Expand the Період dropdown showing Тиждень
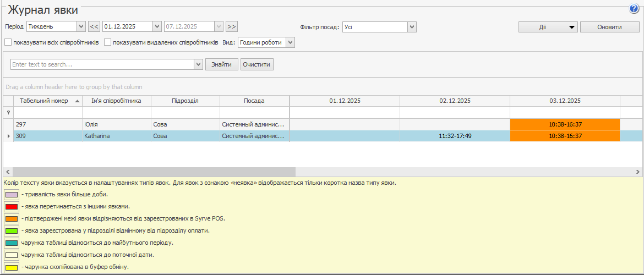644x275 pixels. click(81, 26)
